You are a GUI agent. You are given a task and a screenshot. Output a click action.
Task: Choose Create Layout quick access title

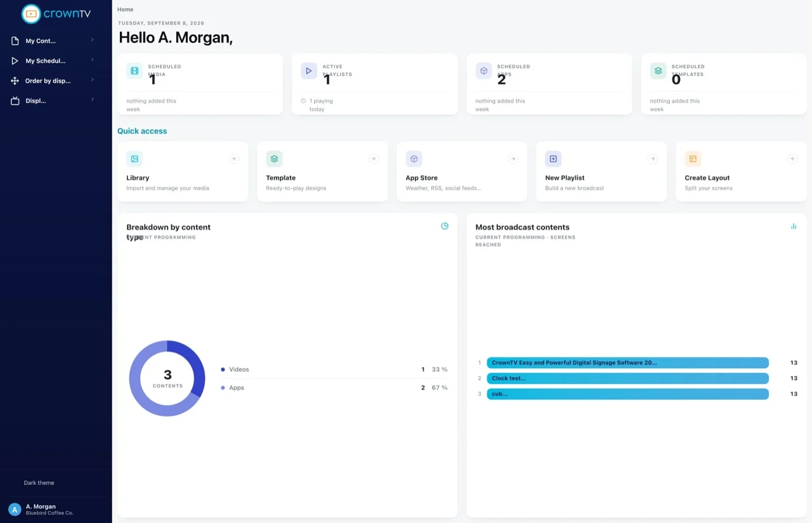[707, 178]
